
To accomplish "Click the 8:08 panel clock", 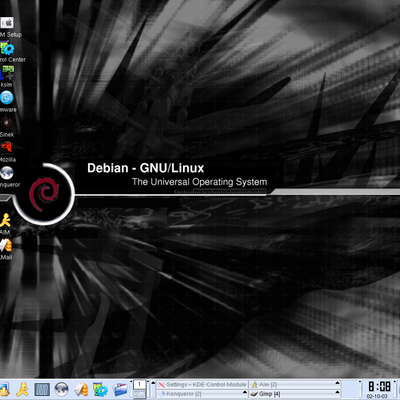I will point(379,386).
